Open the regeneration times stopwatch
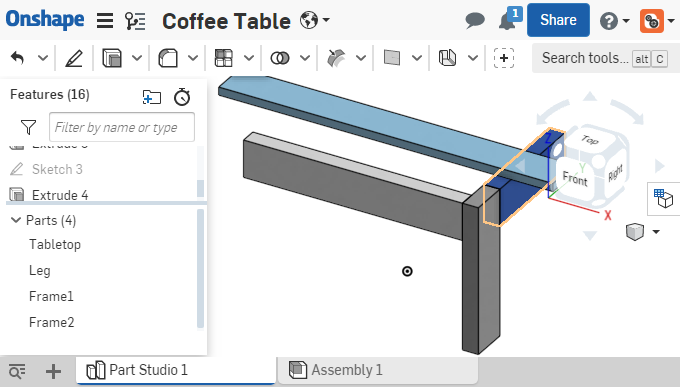 tap(182, 97)
